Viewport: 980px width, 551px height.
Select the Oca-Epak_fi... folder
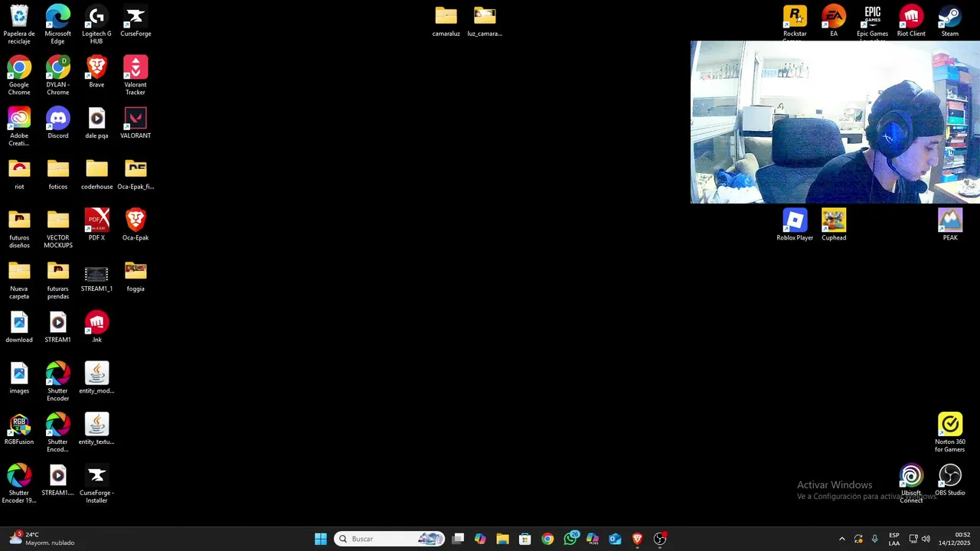coord(136,174)
